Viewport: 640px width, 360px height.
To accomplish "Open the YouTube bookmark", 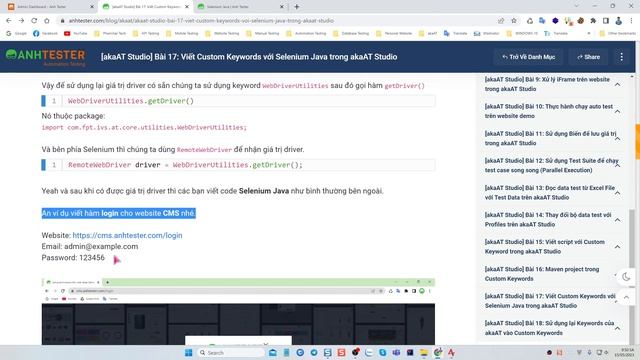I will pos(76,33).
